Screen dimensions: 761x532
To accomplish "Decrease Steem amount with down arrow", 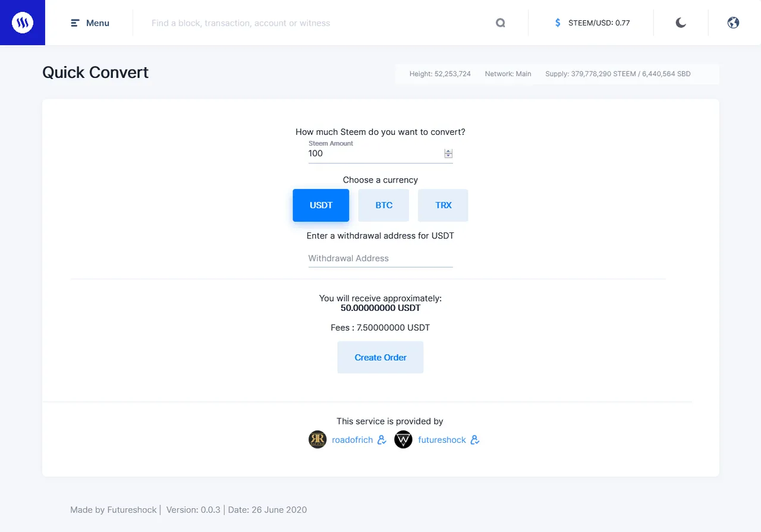I will tap(448, 156).
